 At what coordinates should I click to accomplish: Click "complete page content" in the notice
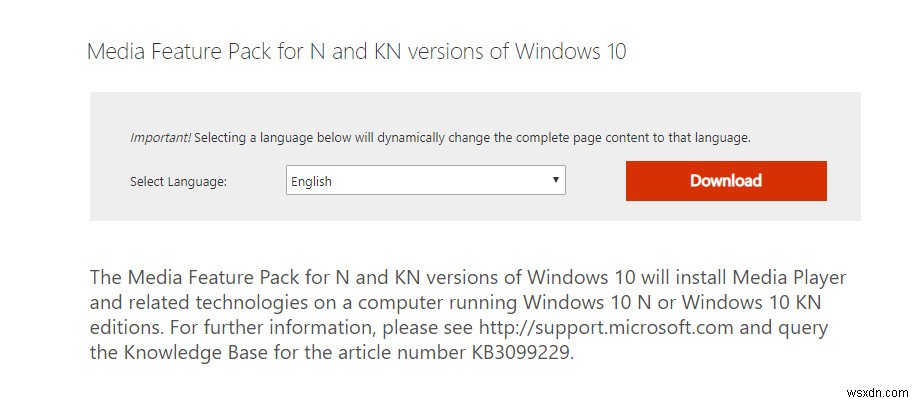(x=597, y=137)
